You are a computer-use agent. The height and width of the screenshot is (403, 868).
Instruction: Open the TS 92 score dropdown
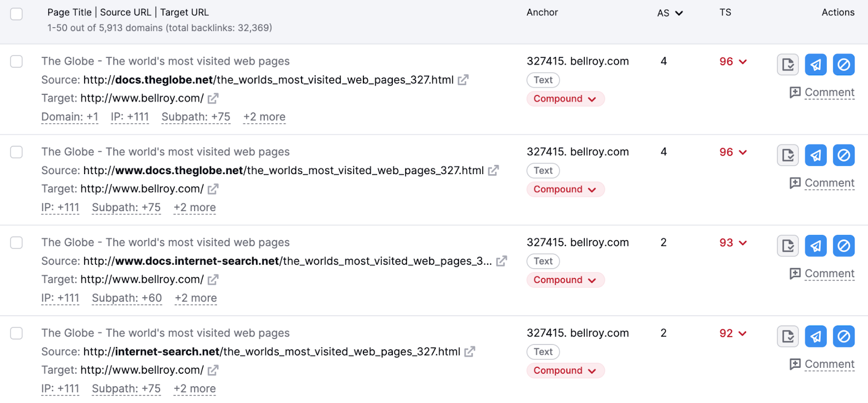[743, 334]
